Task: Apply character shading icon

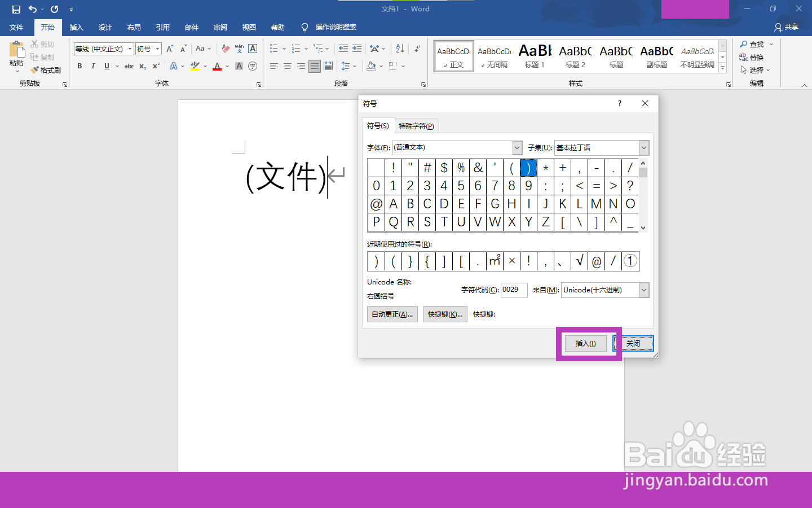Action: click(239, 66)
